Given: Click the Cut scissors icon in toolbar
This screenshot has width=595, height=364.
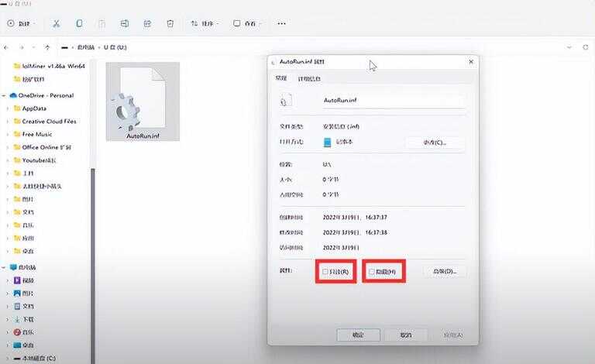Looking at the screenshot, I should coord(56,24).
